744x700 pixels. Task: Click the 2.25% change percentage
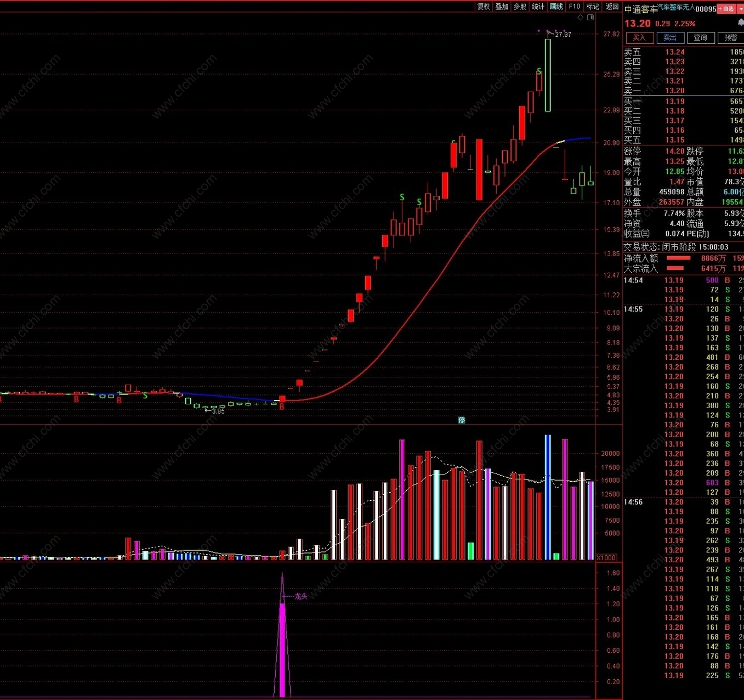click(685, 24)
